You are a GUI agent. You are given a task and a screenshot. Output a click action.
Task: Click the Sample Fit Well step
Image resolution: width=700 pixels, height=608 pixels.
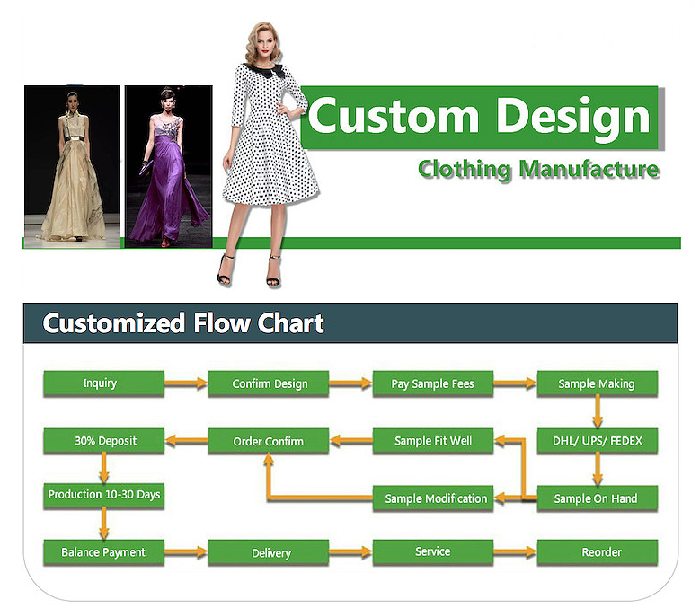(x=433, y=441)
